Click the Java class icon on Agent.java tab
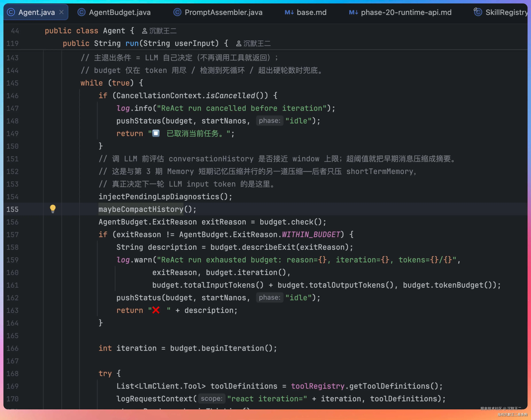531x420 pixels. pyautogui.click(x=11, y=12)
